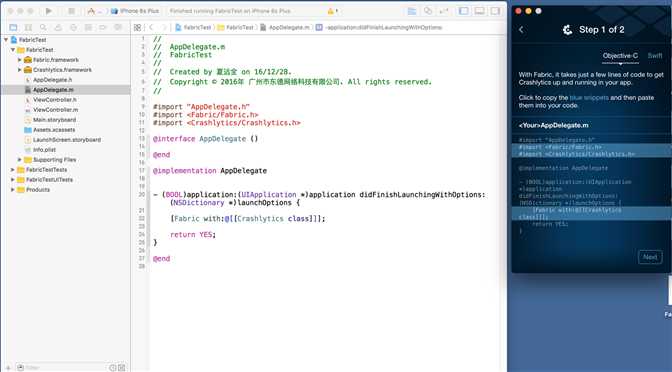
Task: Toggle the debug area visibility
Action: [x=480, y=11]
